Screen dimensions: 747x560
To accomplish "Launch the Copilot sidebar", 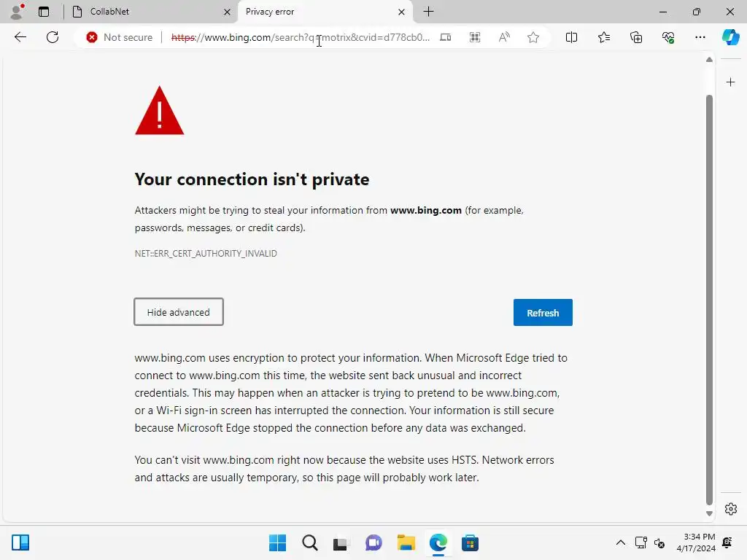I will point(730,37).
